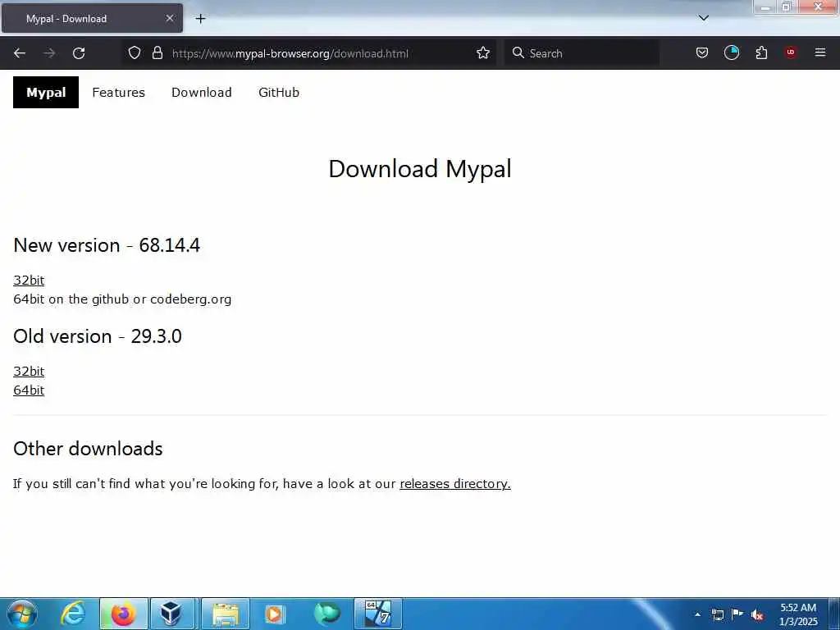This screenshot has height=630, width=840.
Task: Click the padlock site security icon
Action: point(157,52)
